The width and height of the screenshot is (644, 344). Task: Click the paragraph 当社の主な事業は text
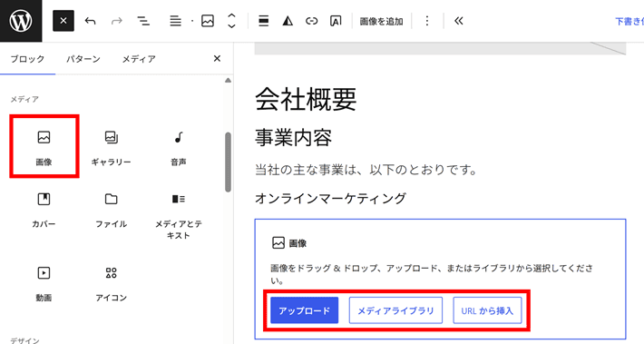[366, 170]
